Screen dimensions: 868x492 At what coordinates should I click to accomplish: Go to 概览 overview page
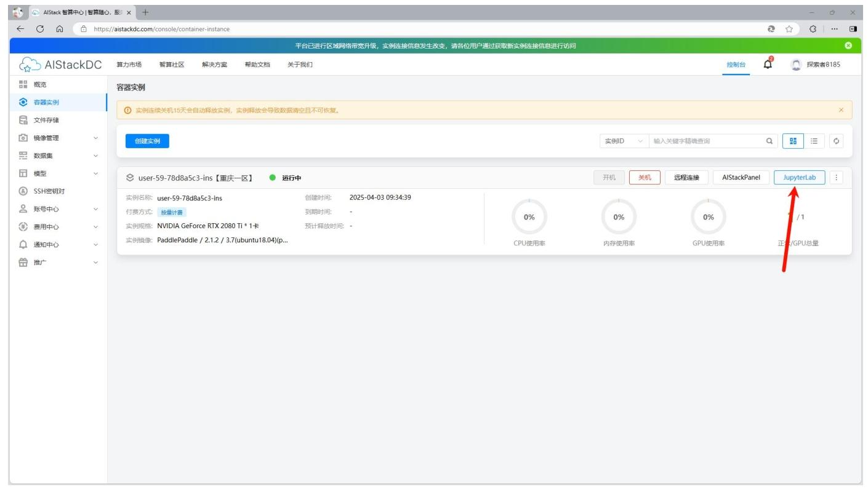(x=41, y=84)
